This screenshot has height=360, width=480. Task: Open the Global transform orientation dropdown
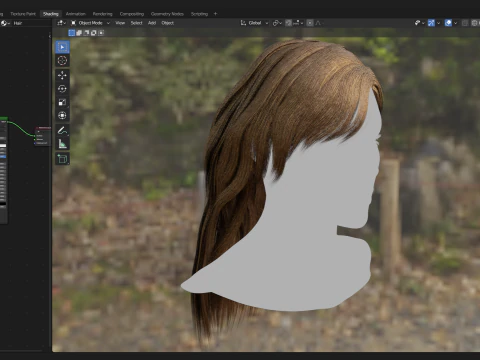[x=254, y=23]
